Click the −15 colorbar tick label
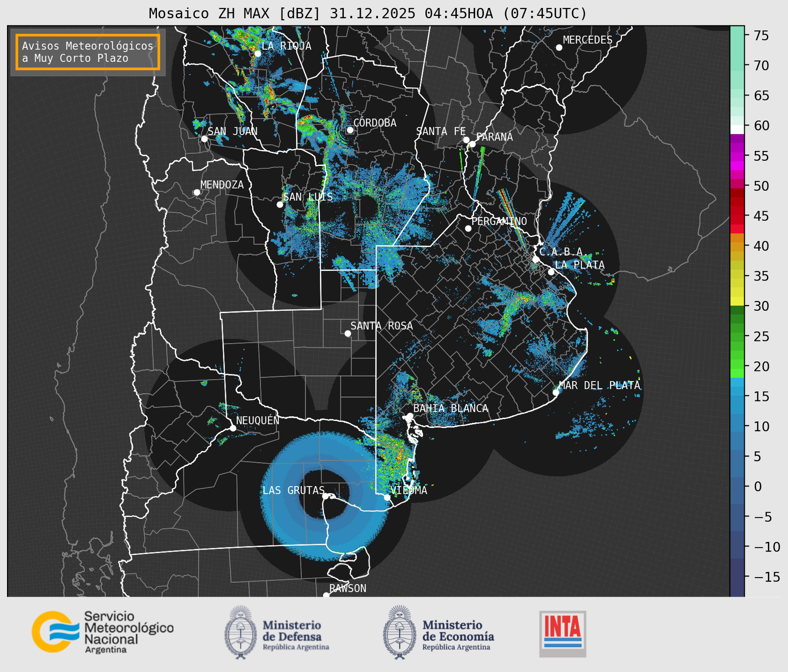 (x=767, y=577)
